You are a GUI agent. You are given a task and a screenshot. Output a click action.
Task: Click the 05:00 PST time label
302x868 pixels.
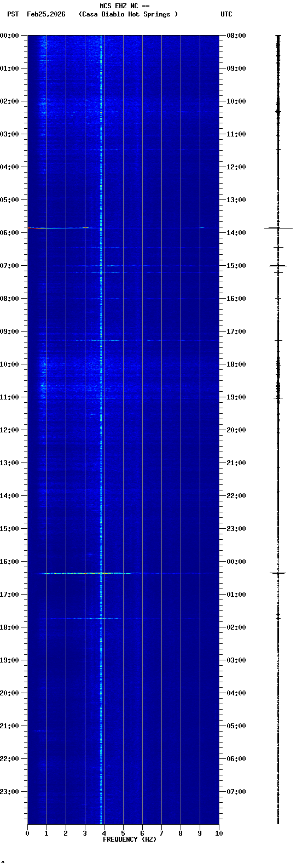[x=10, y=200]
